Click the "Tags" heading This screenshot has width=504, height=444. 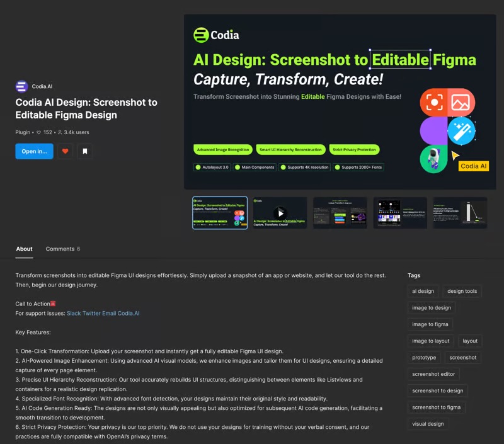(414, 275)
